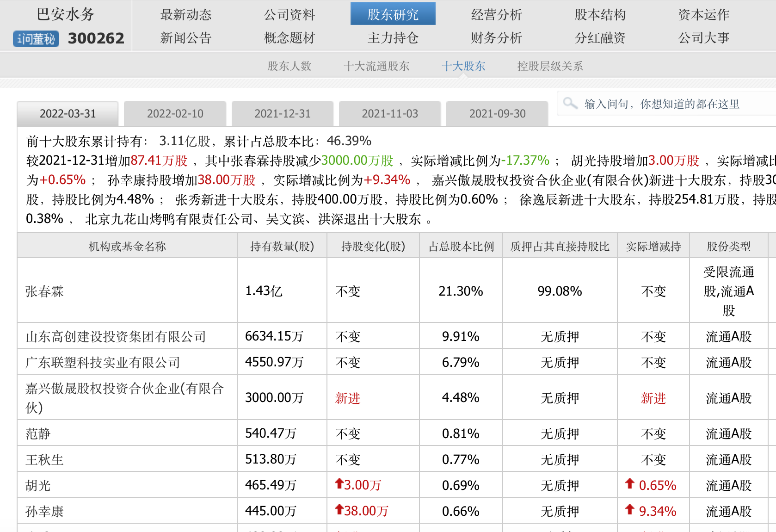The image size is (776, 532).
Task: Open 财务分析 from the navigation
Action: tap(496, 38)
